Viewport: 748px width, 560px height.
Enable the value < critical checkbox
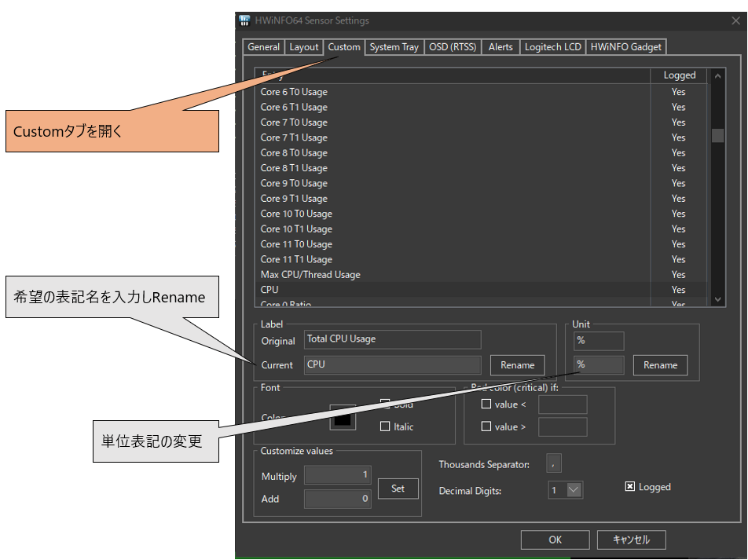coord(486,404)
